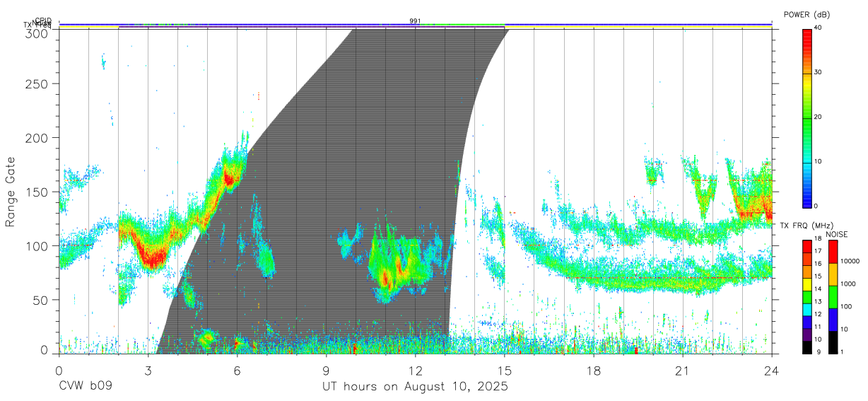The width and height of the screenshot is (868, 401).
Task: Click the 30 label on power scale
Action: (x=818, y=73)
